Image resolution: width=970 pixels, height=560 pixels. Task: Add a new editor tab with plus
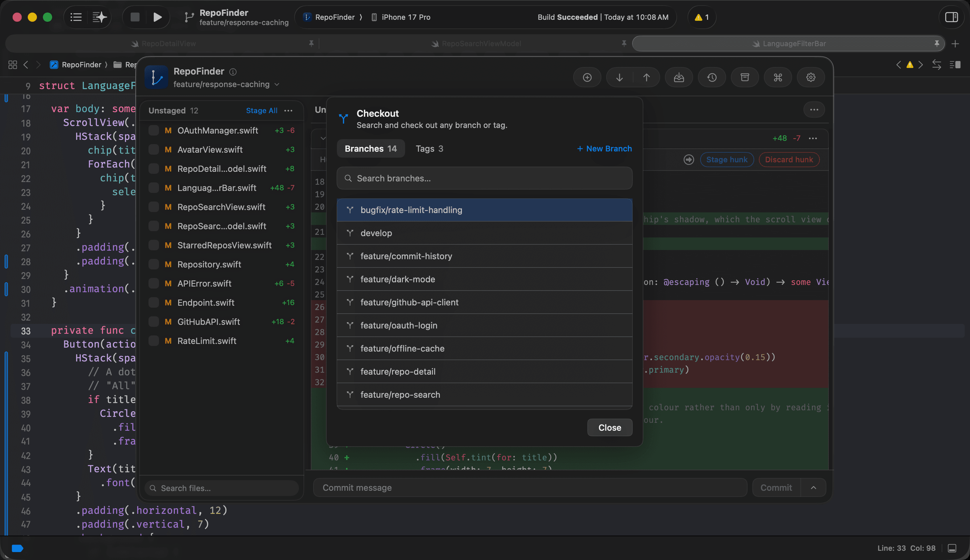(x=955, y=44)
